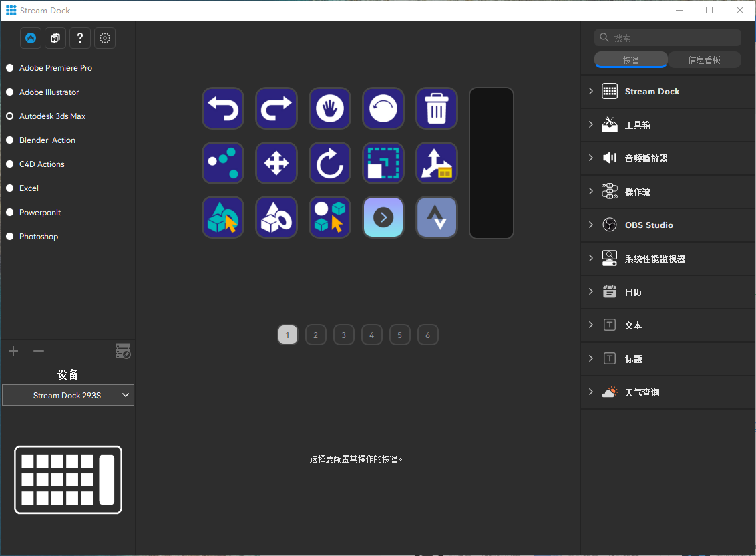Viewport: 756px width, 556px height.
Task: Switch to the 信息看板 tab
Action: click(705, 60)
